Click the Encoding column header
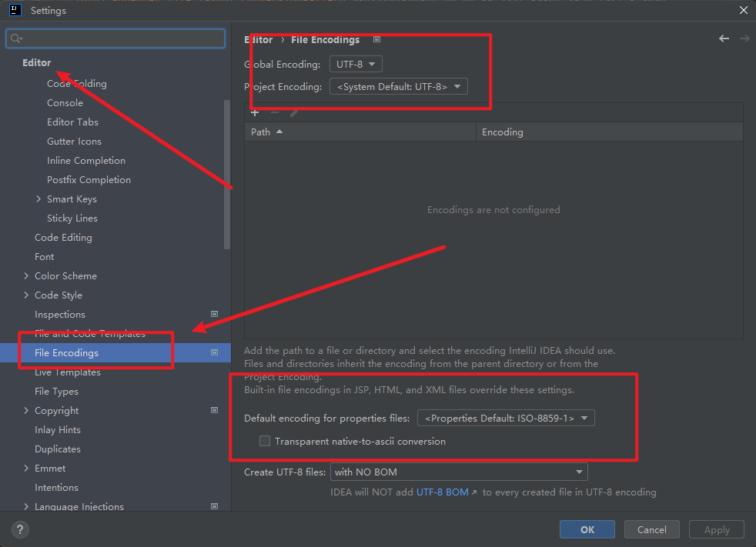 [610, 132]
